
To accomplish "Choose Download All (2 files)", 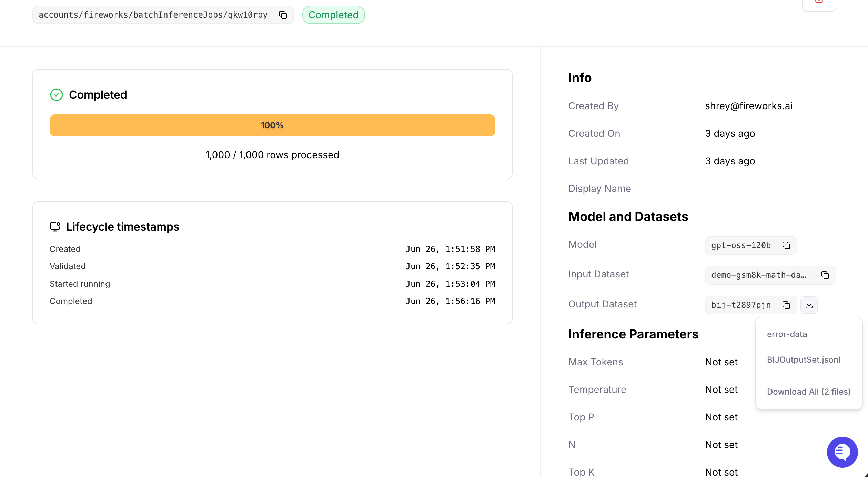I will pos(809,392).
